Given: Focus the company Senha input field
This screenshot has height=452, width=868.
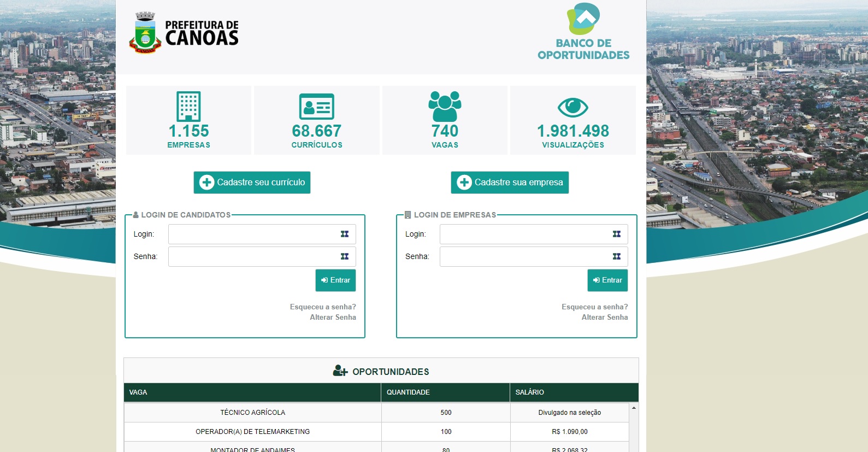Looking at the screenshot, I should click(x=534, y=256).
